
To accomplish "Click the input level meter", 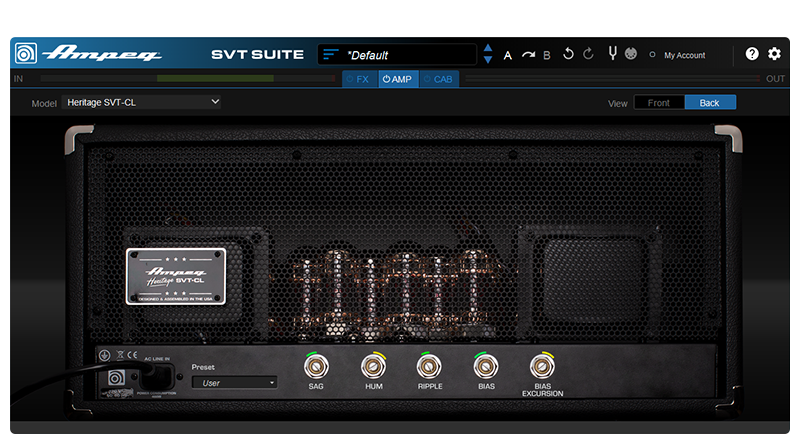I will pyautogui.click(x=188, y=79).
